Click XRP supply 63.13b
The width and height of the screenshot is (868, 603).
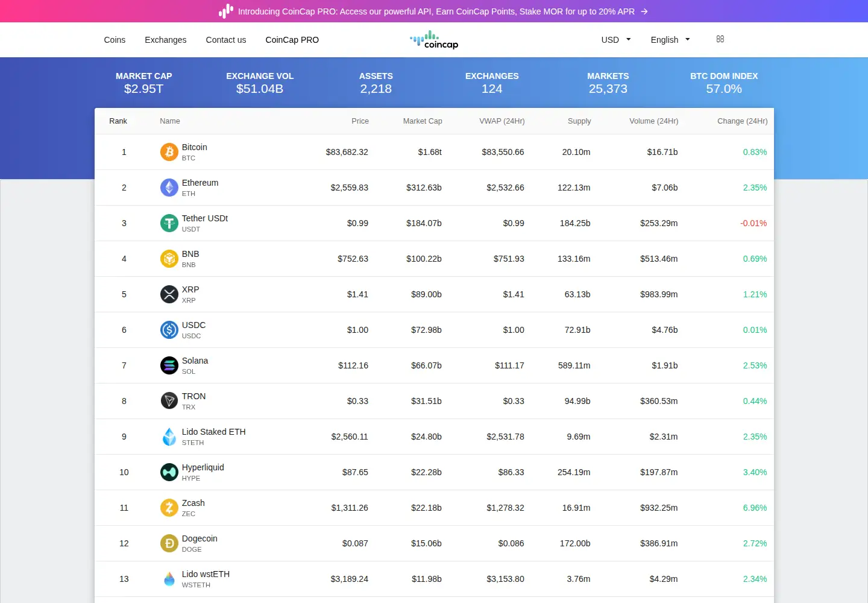pos(577,294)
